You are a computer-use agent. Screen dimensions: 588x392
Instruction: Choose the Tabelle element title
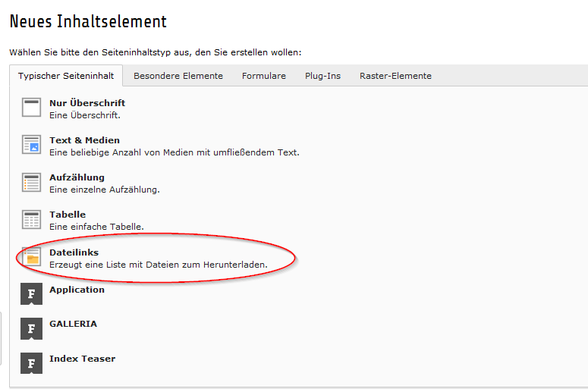click(68, 215)
